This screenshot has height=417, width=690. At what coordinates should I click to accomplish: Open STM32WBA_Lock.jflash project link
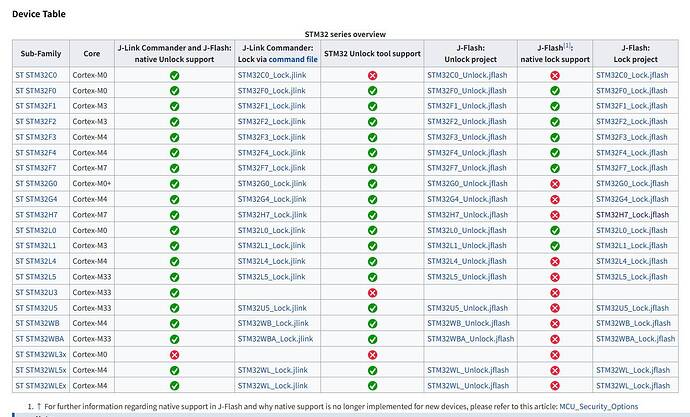point(635,339)
